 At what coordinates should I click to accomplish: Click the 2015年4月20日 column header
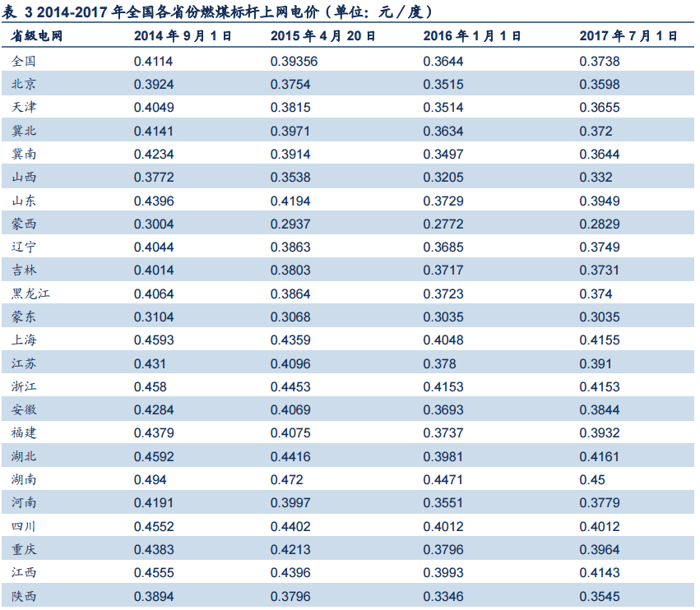click(323, 36)
